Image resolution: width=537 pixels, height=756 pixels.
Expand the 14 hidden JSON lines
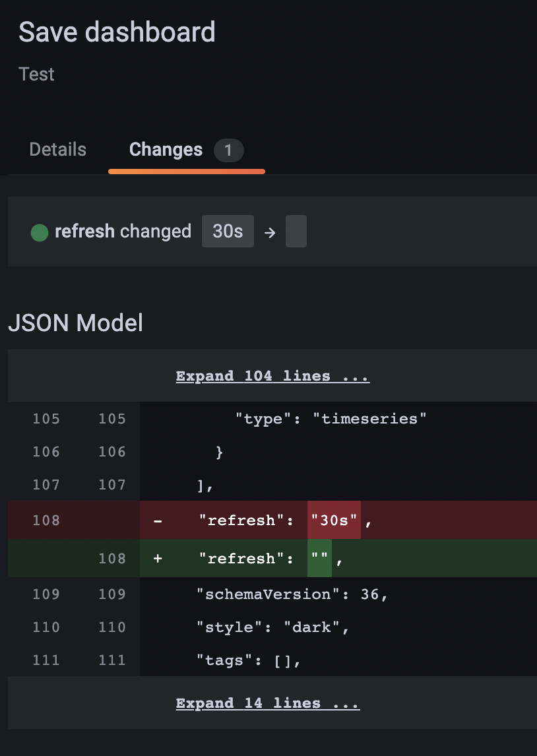point(267,703)
